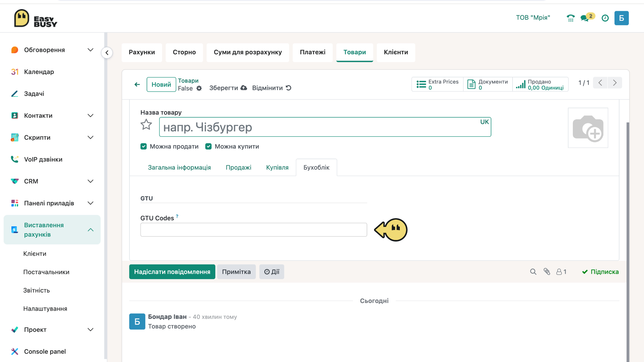644x362 pixels.
Task: Select the Бухоблік tab
Action: tap(316, 168)
